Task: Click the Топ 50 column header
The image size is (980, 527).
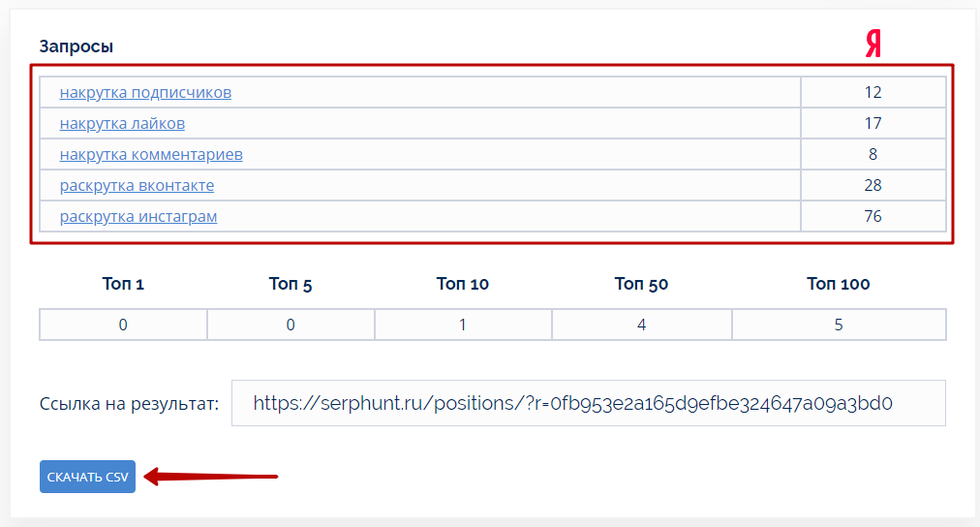Action: click(641, 284)
